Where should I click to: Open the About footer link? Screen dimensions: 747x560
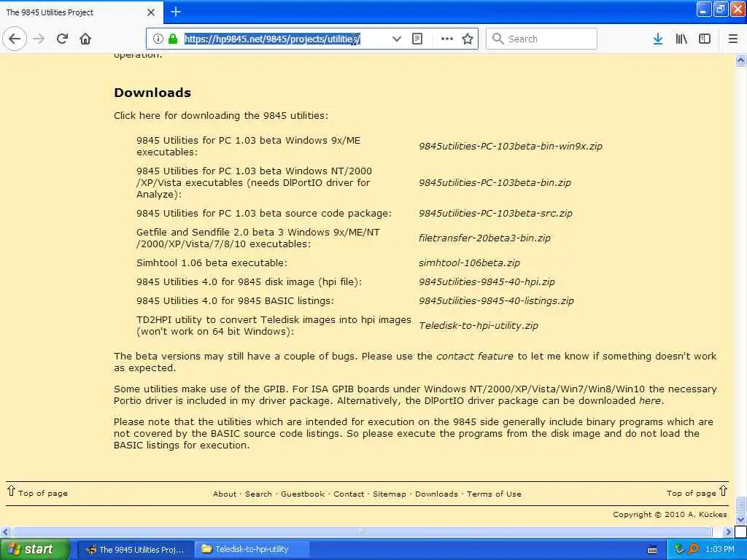click(x=225, y=494)
